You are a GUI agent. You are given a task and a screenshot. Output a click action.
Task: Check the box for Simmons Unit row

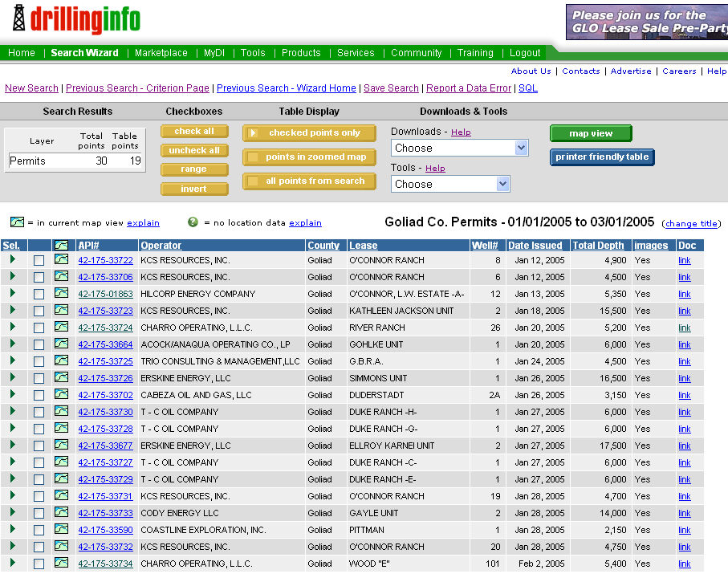click(39, 378)
